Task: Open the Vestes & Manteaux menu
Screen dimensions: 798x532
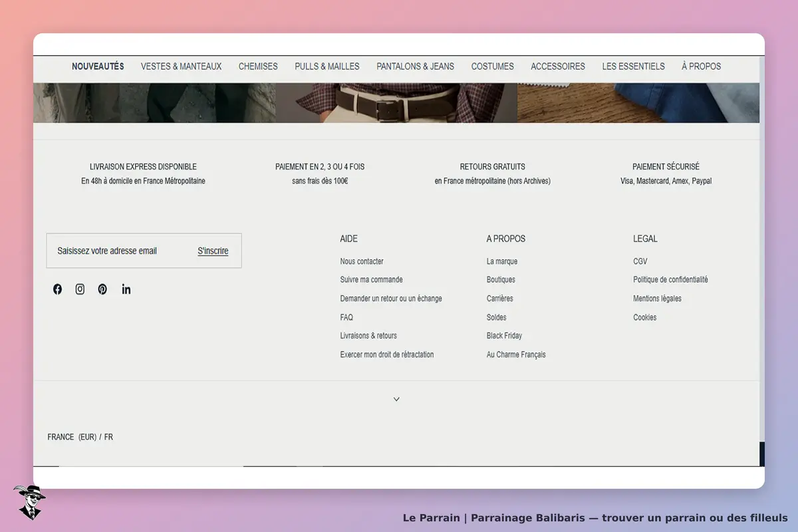Action: (181, 66)
